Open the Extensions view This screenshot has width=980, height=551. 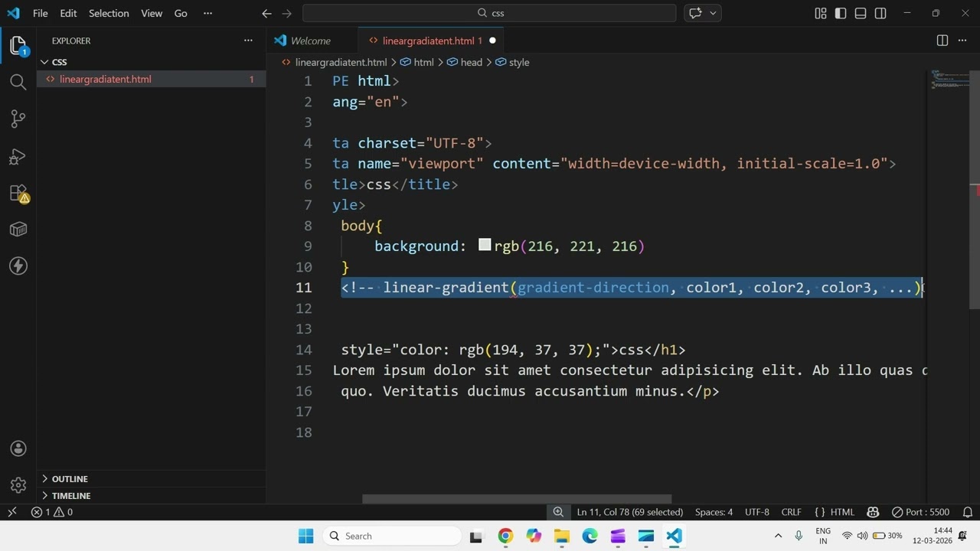click(x=18, y=193)
